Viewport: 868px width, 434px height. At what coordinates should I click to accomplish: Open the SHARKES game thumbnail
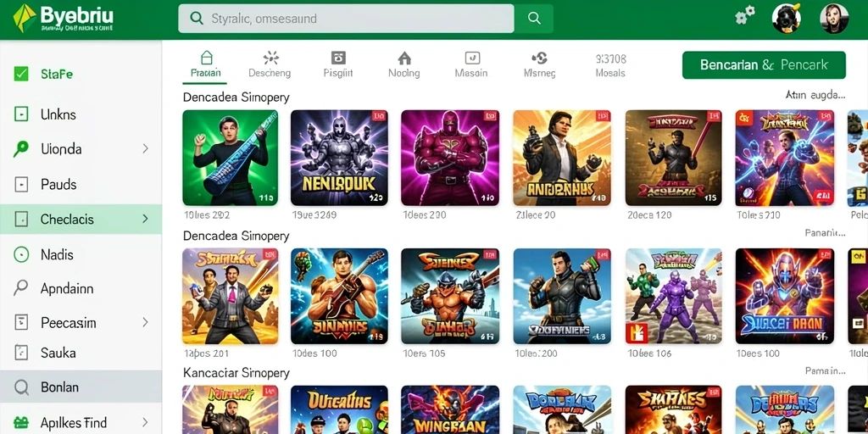coord(674,409)
